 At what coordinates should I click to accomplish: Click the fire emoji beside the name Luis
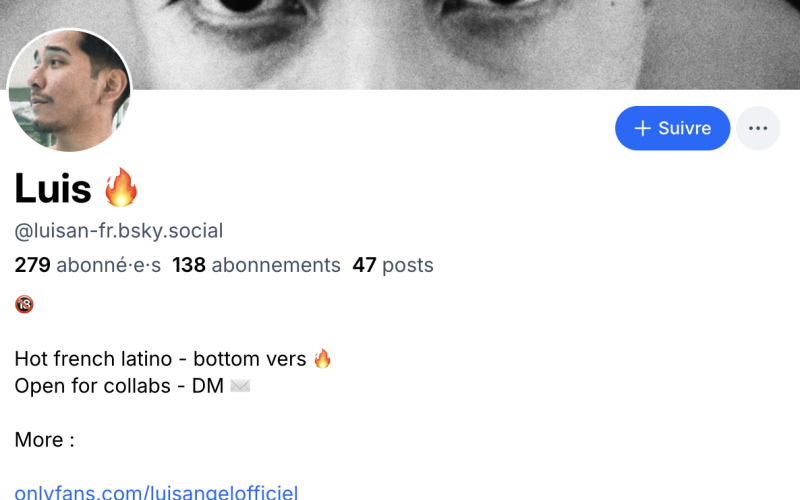coord(121,187)
